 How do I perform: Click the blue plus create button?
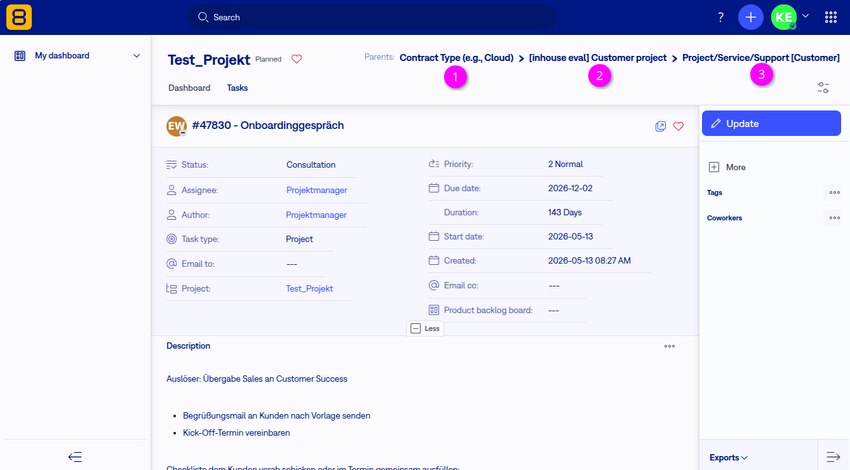coord(750,17)
